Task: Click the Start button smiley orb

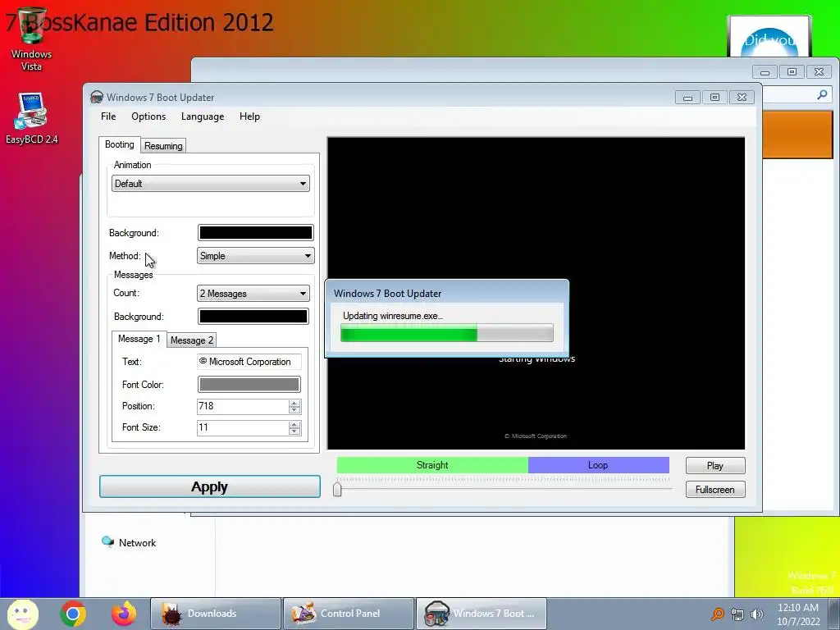Action: click(x=22, y=614)
